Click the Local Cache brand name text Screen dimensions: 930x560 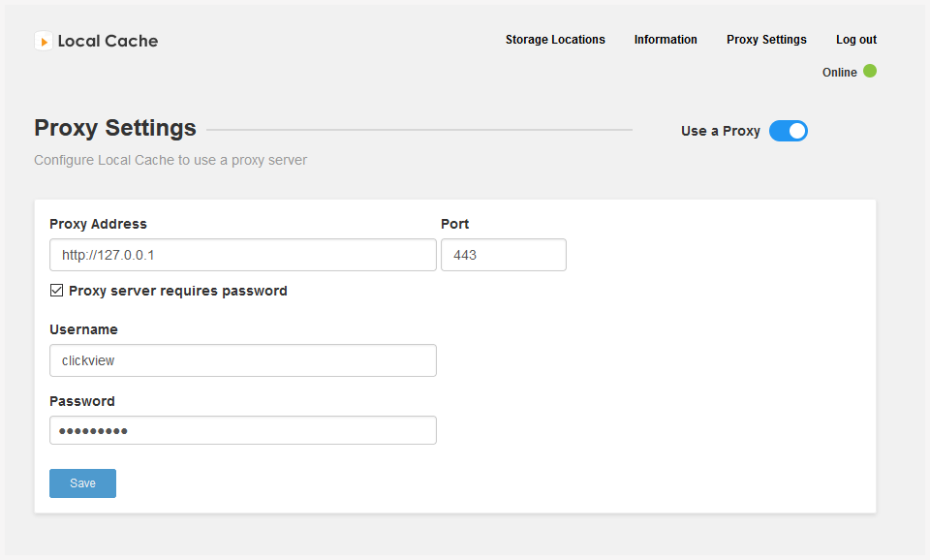(108, 41)
